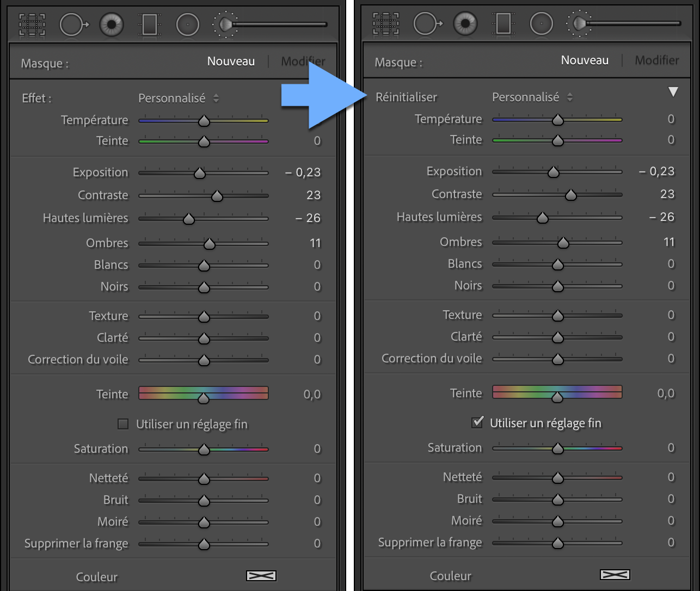
Task: Select the Spot Removal tool in left panel
Action: point(73,24)
